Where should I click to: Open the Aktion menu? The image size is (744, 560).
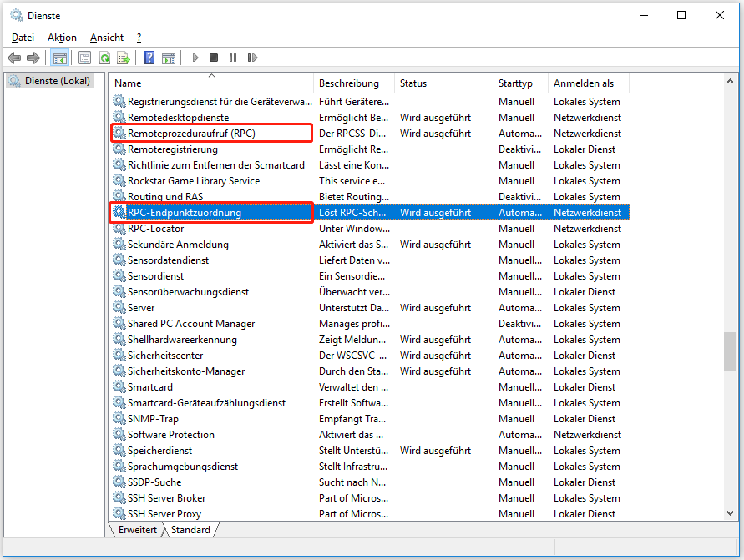62,38
